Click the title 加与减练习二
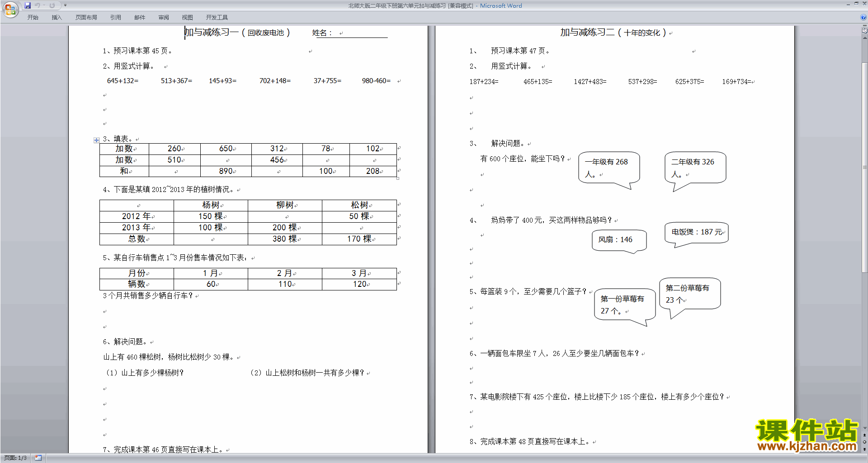The height and width of the screenshot is (463, 868). [588, 33]
